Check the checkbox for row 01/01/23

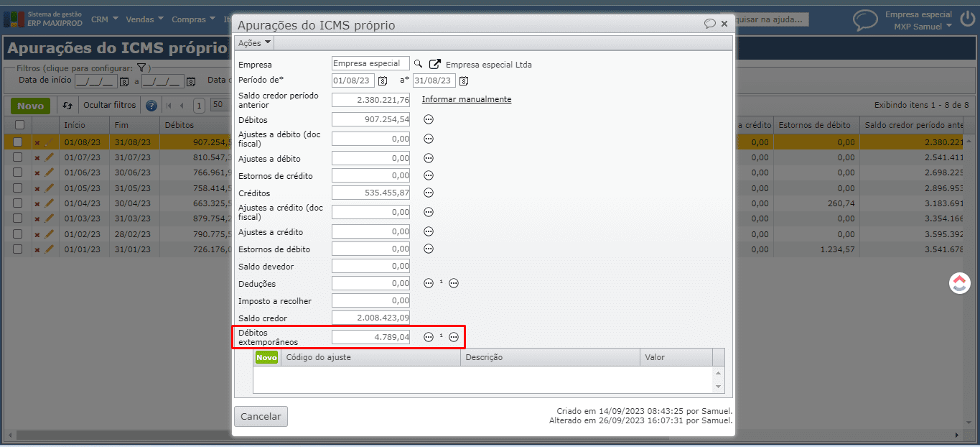click(x=18, y=249)
